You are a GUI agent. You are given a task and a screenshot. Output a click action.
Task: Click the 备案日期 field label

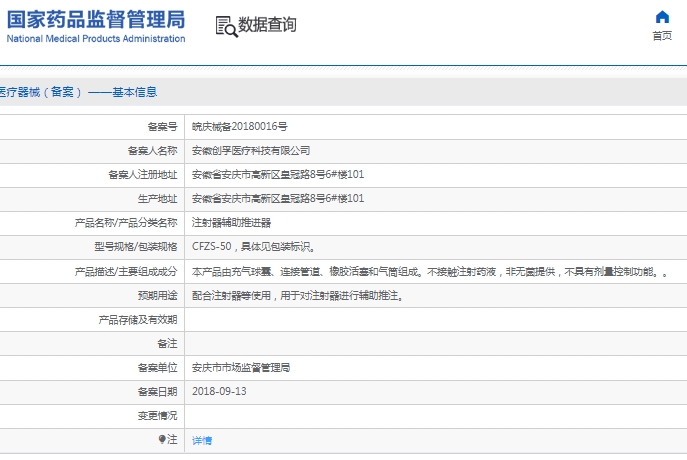click(158, 392)
